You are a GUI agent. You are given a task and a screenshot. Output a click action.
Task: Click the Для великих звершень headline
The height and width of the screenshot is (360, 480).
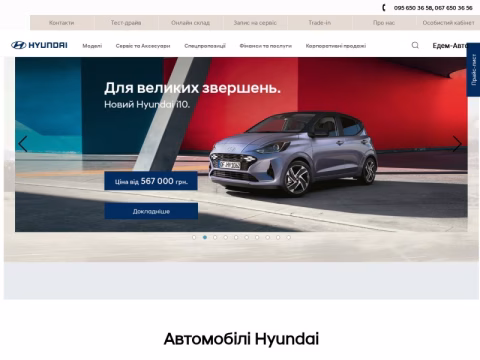pyautogui.click(x=192, y=88)
